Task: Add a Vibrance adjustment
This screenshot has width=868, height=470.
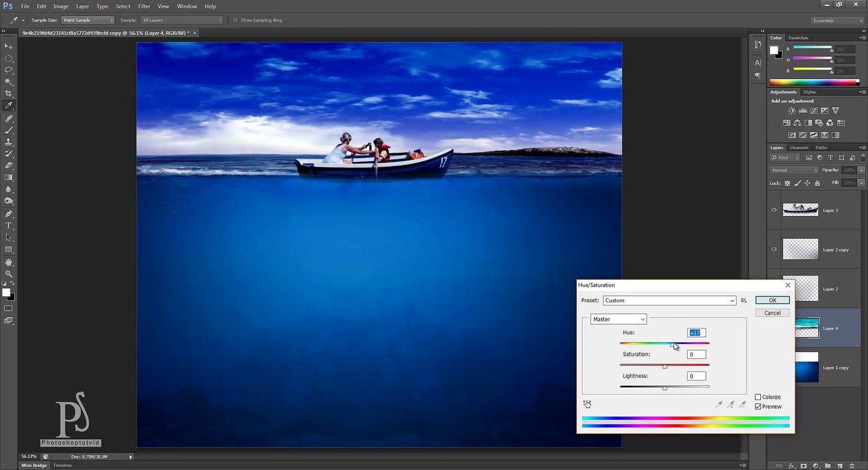Action: point(835,111)
